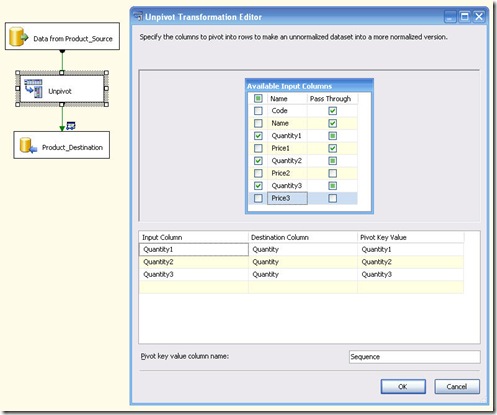Select the Price3 column name cell
The width and height of the screenshot is (497, 415).
coord(287,198)
